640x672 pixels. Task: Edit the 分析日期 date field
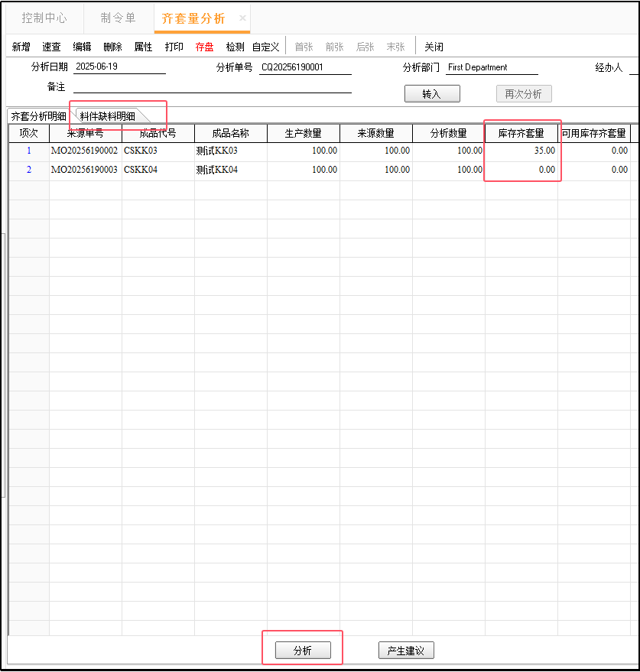click(x=119, y=67)
